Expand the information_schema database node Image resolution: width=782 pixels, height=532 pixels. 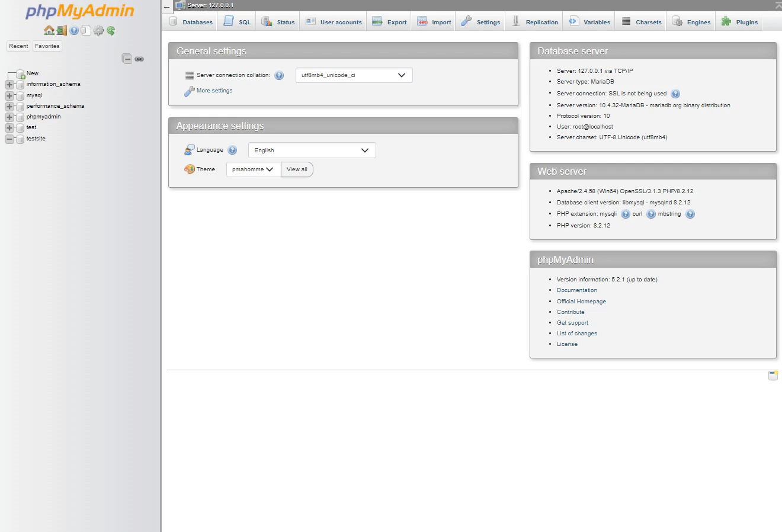[x=9, y=85]
